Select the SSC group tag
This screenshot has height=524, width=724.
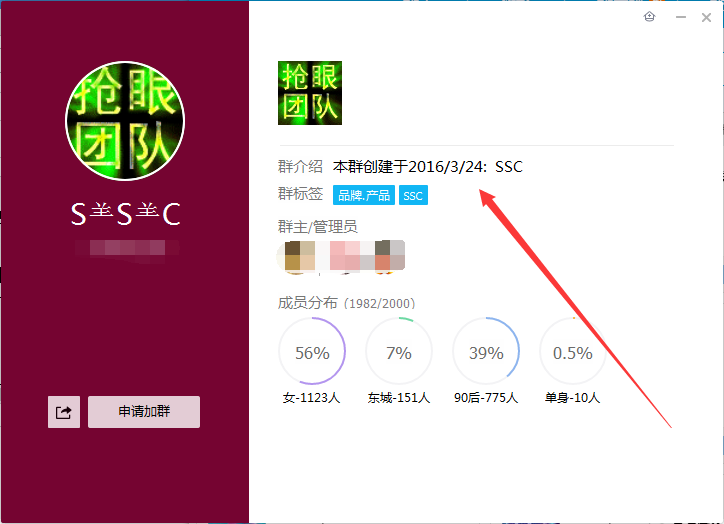413,195
